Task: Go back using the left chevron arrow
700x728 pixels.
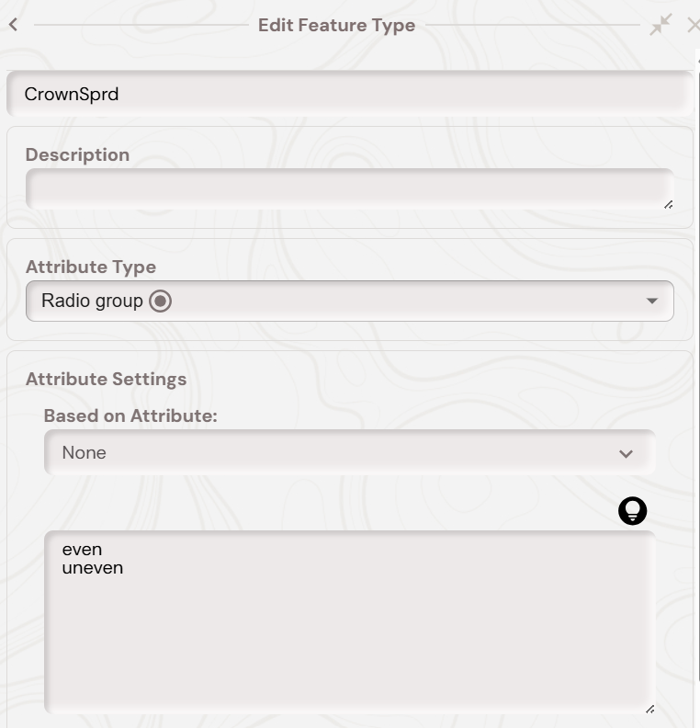Action: tap(13, 25)
